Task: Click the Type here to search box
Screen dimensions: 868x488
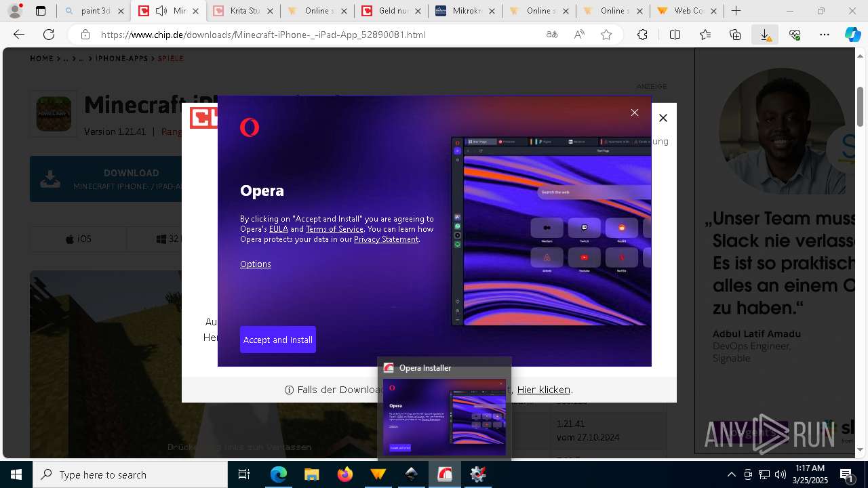Action: [130, 474]
